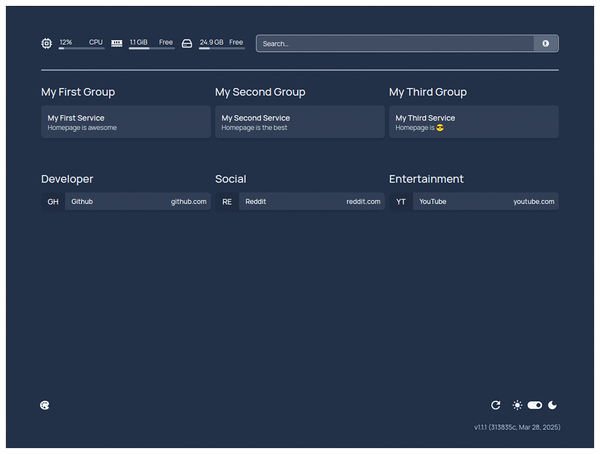This screenshot has width=600, height=454.
Task: Click the moon dark-mode icon
Action: coord(552,405)
